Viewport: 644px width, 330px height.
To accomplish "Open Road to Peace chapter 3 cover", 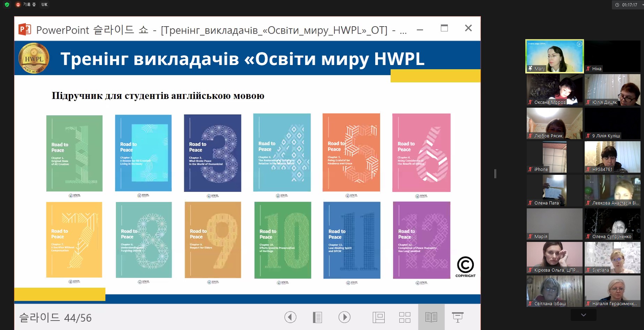I will pos(213,153).
